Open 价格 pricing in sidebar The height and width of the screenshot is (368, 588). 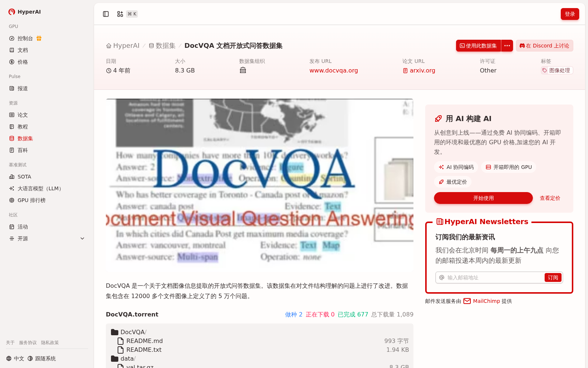[x=19, y=62]
